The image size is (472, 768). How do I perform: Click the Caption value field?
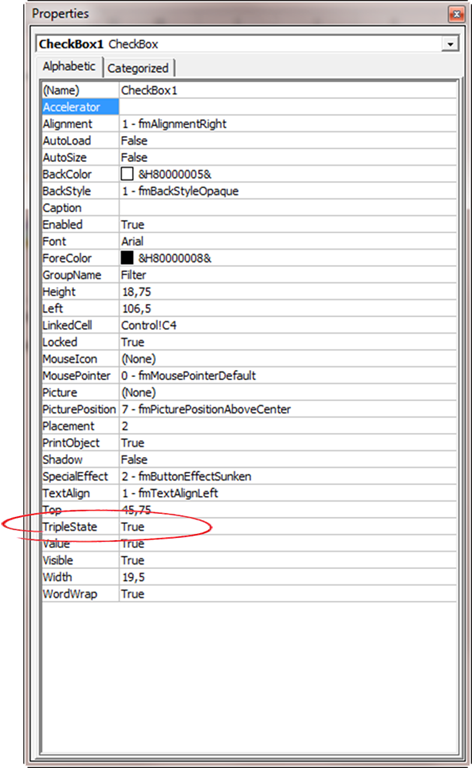[x=288, y=208]
